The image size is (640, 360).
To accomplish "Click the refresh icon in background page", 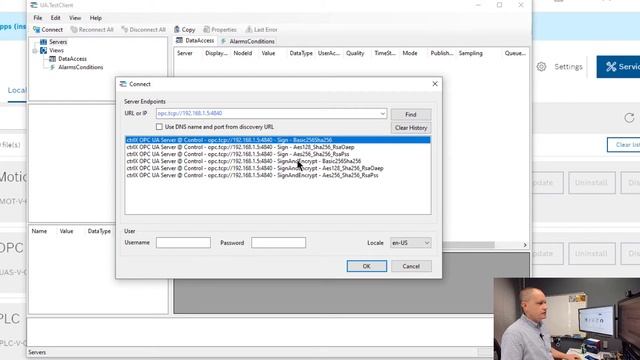I will pos(629,118).
